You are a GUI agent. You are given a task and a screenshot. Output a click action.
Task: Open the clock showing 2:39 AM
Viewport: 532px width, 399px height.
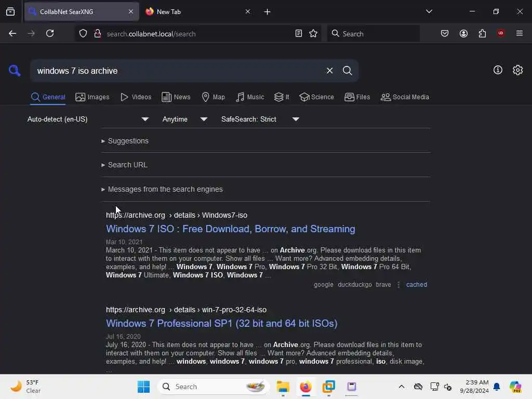(474, 387)
